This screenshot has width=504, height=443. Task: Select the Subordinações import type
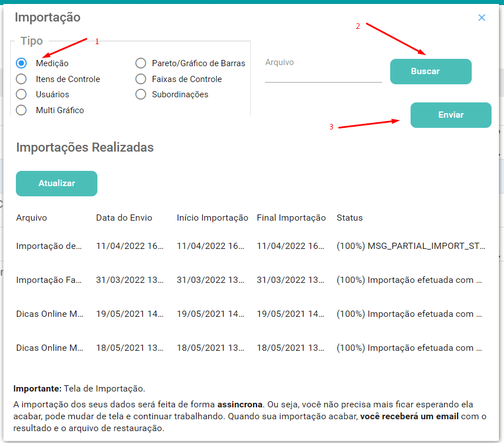click(x=140, y=94)
